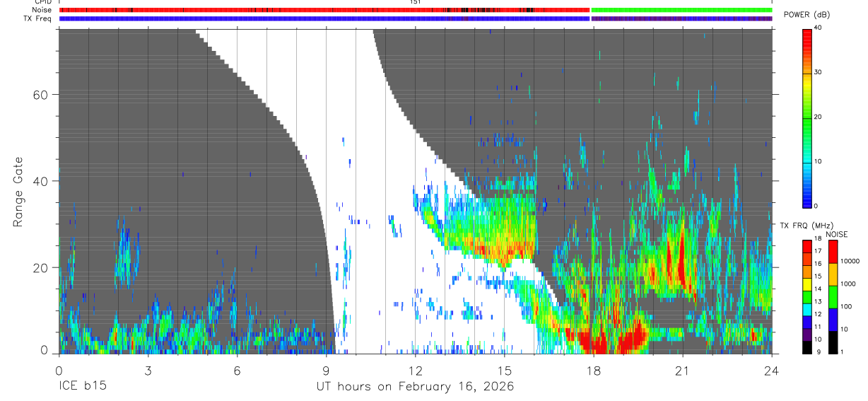Image resolution: width=868 pixels, height=401 pixels.
Task: Click the 1000 tick on NOISE legend
Action: [x=849, y=284]
